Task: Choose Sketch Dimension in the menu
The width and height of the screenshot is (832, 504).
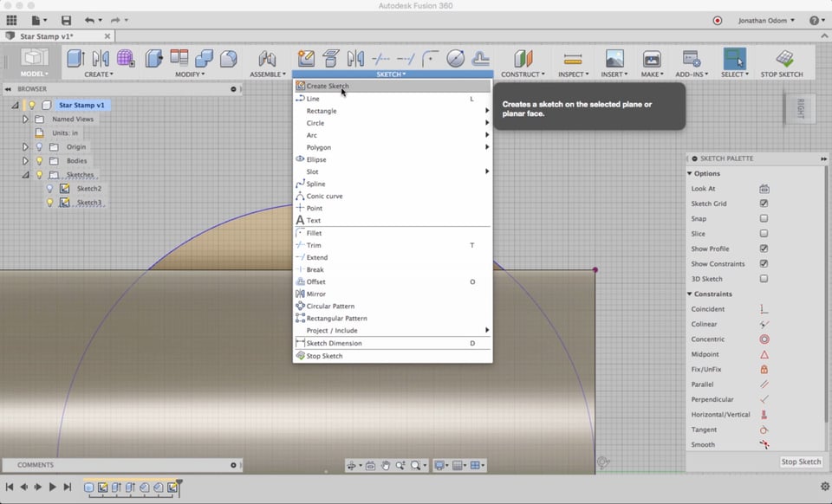Action: tap(393, 344)
